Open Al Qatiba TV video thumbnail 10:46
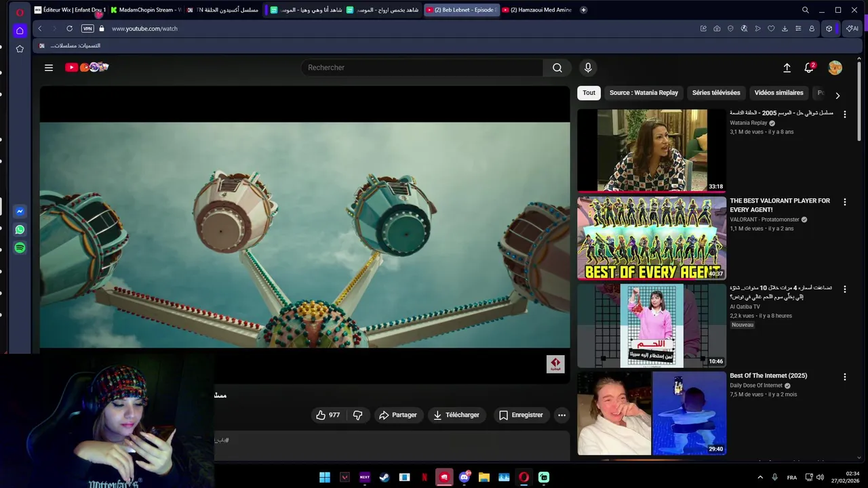The height and width of the screenshot is (488, 868). [x=652, y=325]
